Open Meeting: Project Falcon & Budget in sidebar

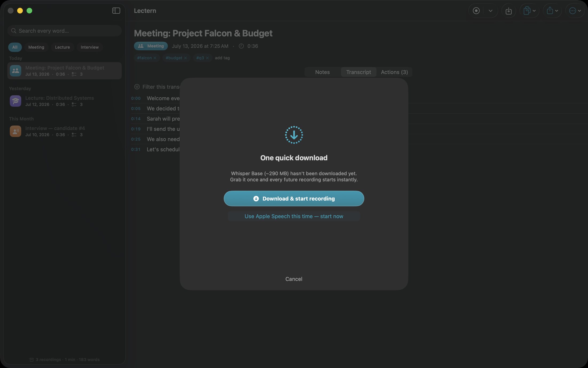point(64,71)
